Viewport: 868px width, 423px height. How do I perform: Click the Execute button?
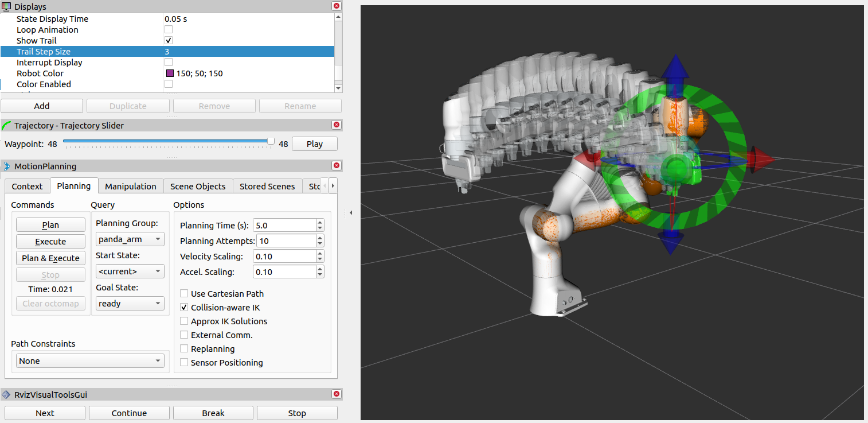(x=50, y=242)
